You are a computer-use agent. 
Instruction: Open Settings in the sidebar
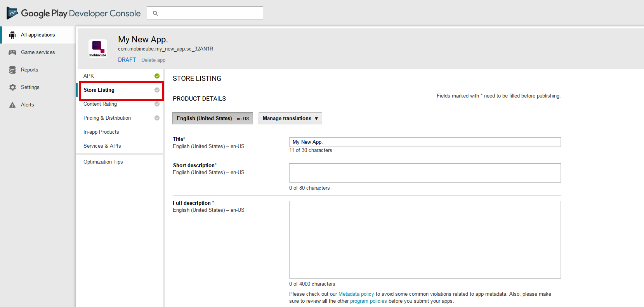(x=38, y=87)
